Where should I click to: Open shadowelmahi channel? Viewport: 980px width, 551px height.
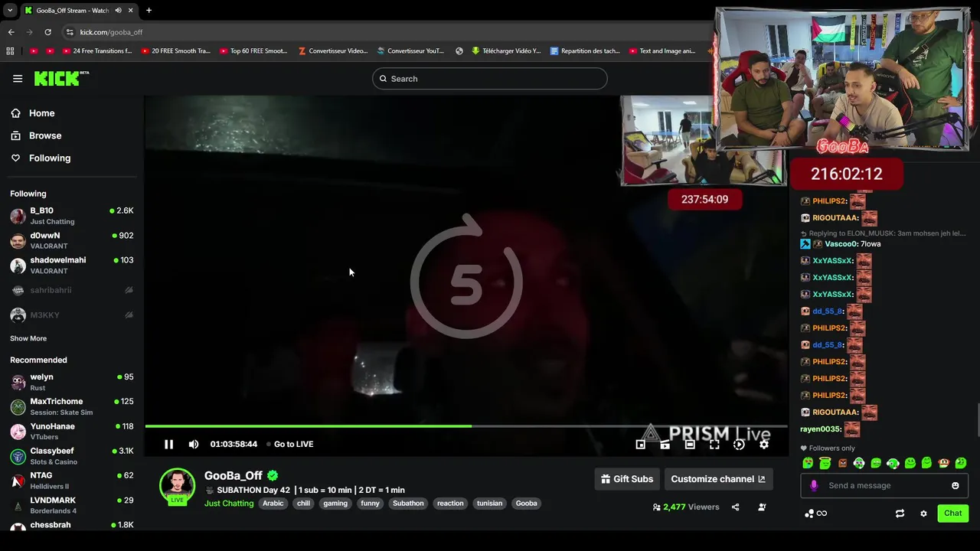coord(72,265)
